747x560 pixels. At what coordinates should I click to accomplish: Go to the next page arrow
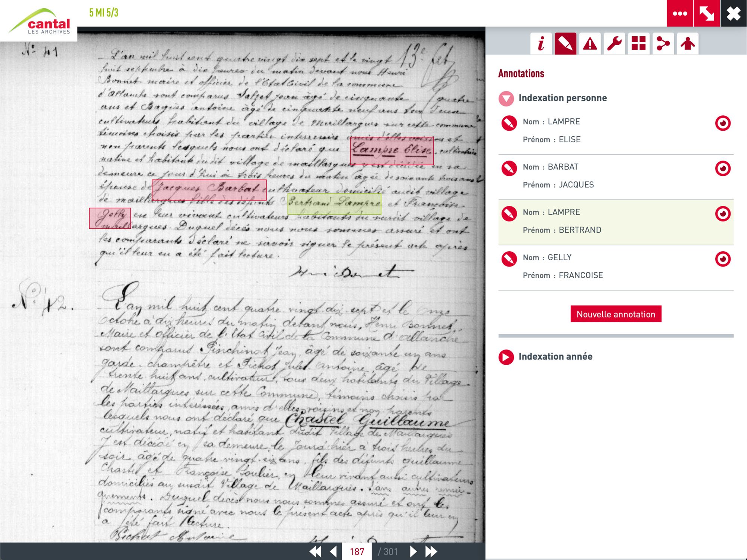[413, 551]
